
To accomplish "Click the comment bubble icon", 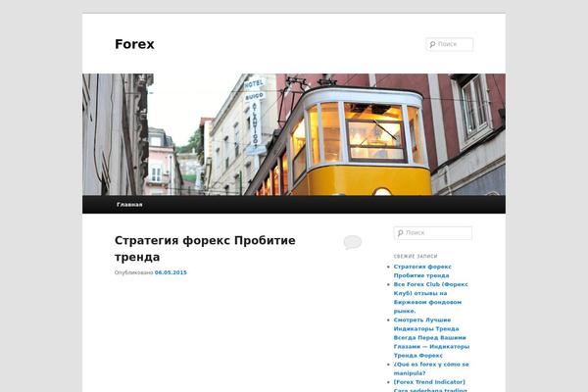I will click(353, 242).
